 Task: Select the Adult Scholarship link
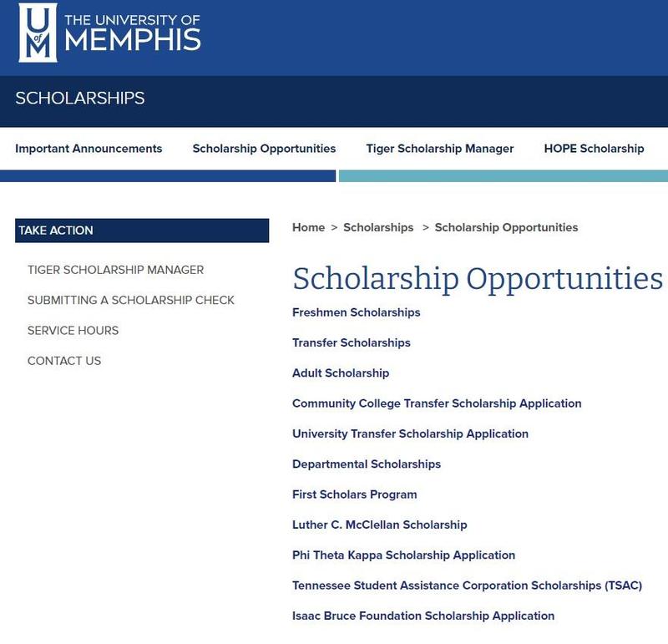pos(341,373)
